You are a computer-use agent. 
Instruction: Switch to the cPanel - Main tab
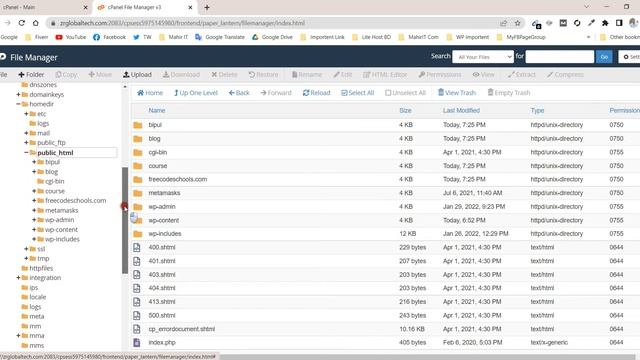[x=19, y=7]
